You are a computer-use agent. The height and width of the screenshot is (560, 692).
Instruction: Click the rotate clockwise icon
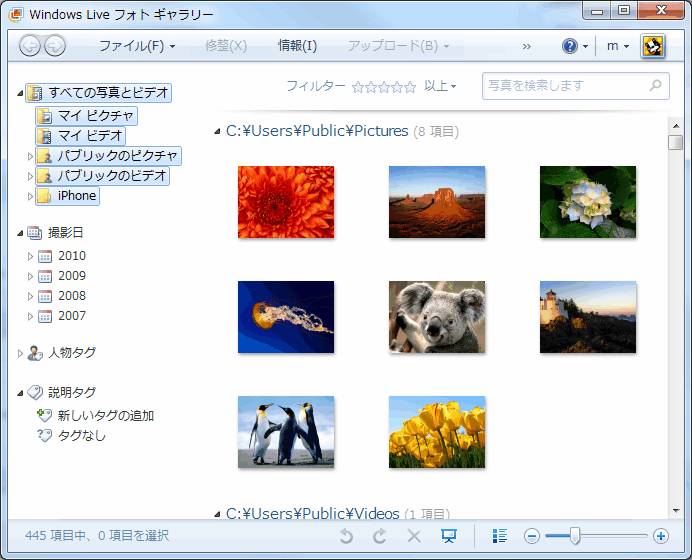[x=380, y=536]
